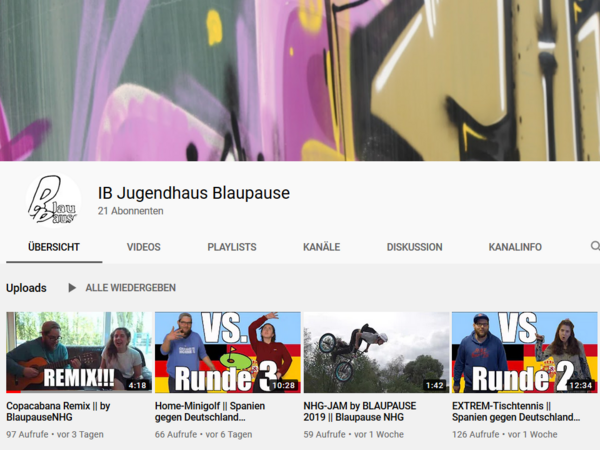Screen dimensions: 600x450
Task: Open the Copacabana Remix video thumbnail
Action: [79, 352]
